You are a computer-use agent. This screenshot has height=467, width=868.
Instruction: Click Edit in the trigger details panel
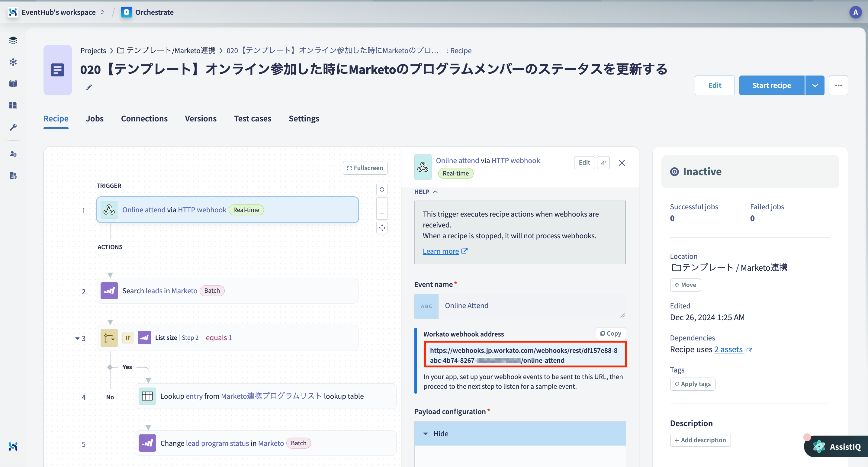pyautogui.click(x=584, y=163)
